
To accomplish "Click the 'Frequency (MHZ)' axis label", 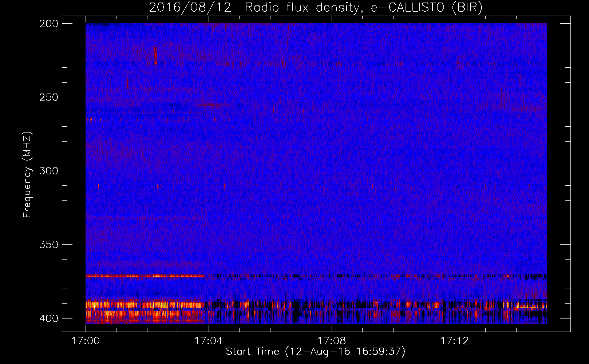I will [x=27, y=174].
